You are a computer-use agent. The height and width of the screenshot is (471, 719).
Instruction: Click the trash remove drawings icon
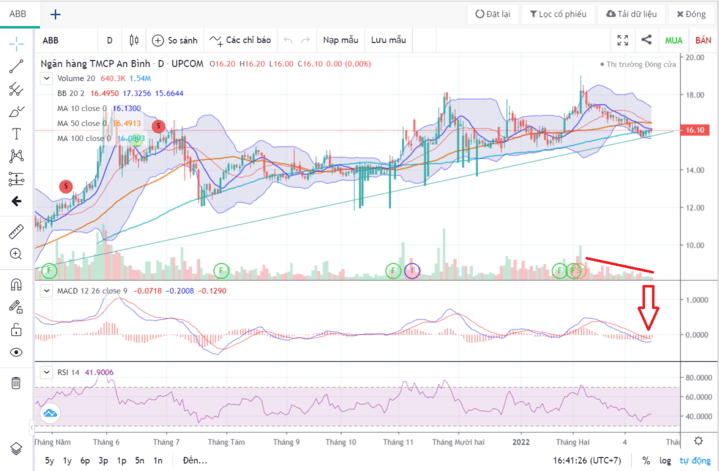point(16,383)
